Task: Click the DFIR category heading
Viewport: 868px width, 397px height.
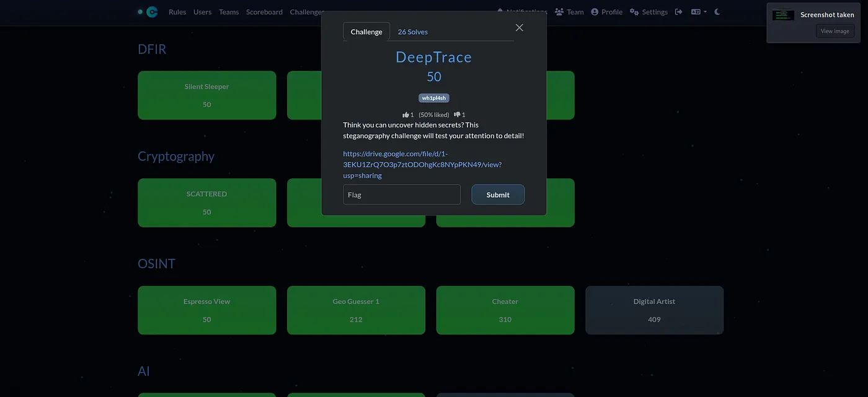Action: tap(152, 49)
